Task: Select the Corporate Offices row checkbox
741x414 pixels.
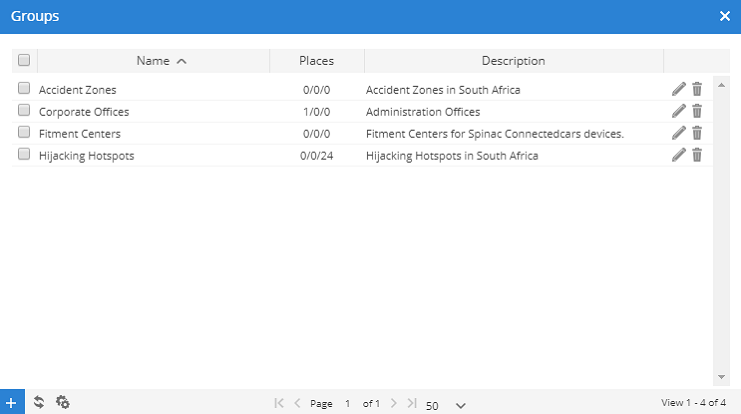Action: click(x=24, y=111)
